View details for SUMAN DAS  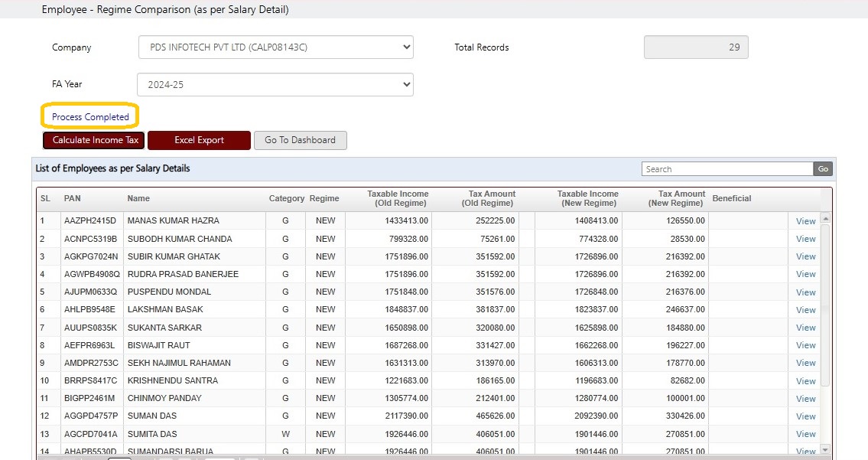[805, 416]
